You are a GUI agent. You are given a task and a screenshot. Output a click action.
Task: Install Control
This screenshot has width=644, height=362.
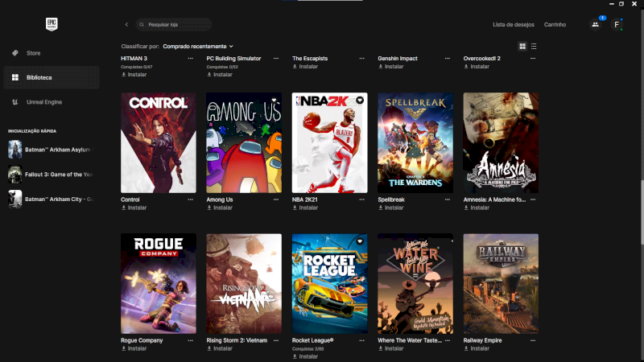[134, 208]
